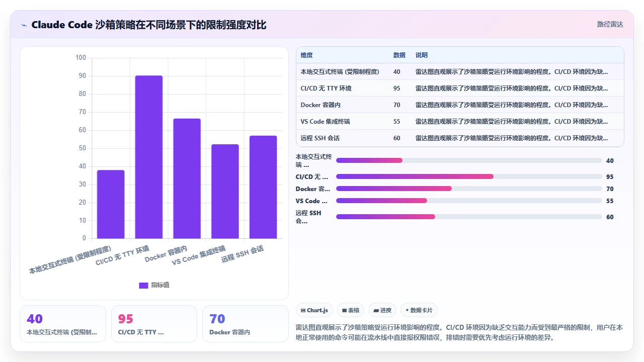Click the 远程 SSH 会话 chart bar
The height and width of the screenshot is (362, 644).
point(263,187)
